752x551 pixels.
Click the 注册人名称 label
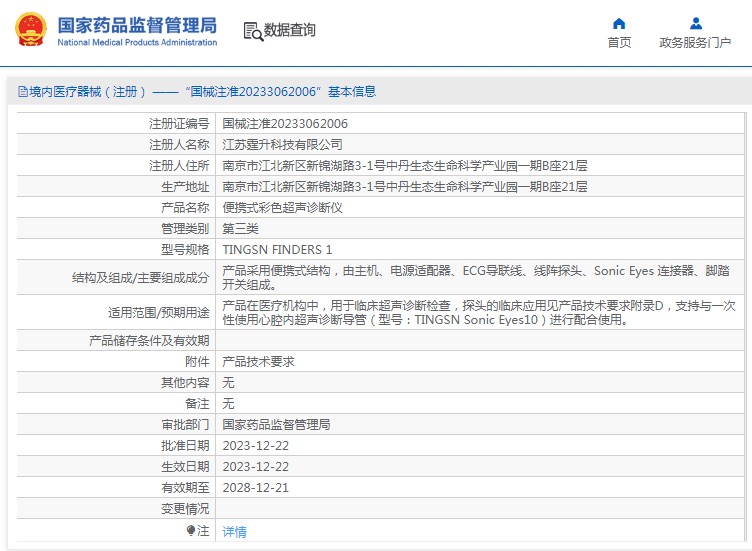point(179,144)
